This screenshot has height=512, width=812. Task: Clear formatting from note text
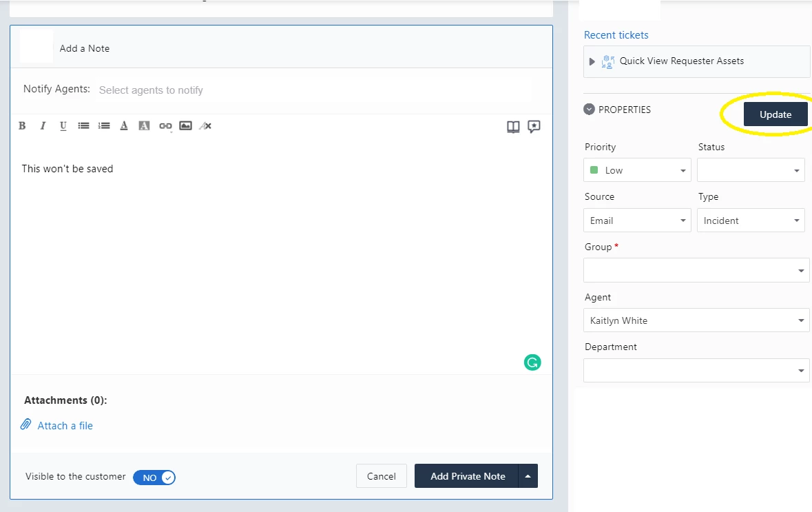coord(206,126)
